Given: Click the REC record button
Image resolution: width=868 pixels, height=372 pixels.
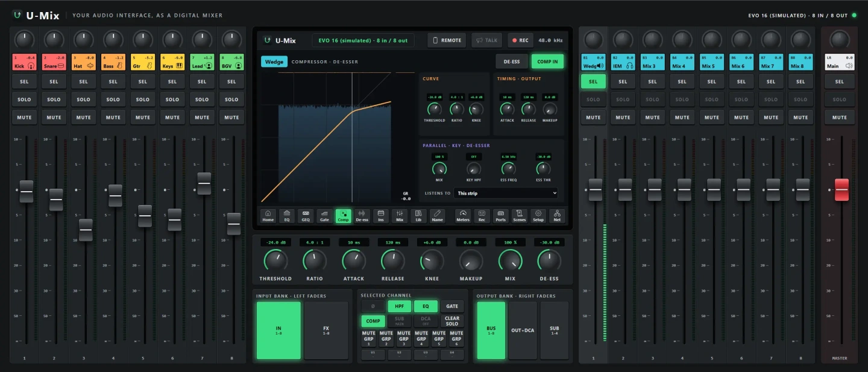Looking at the screenshot, I should [520, 40].
